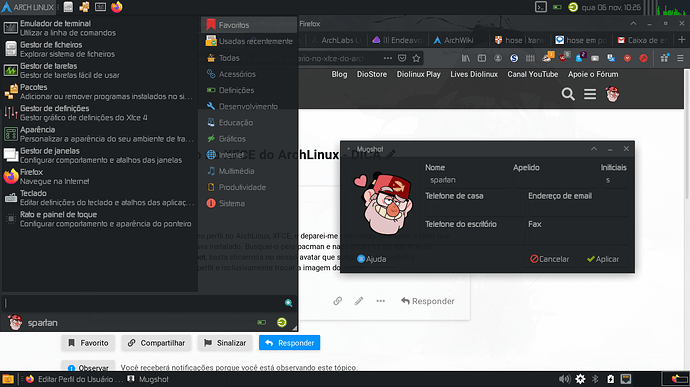
Task: Select the Desenvolvimento category
Action: [x=249, y=106]
